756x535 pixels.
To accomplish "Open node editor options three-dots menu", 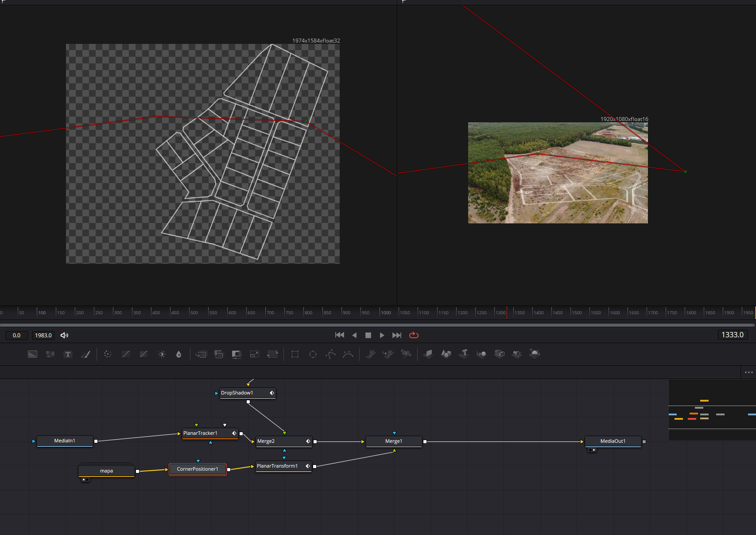I will (748, 372).
